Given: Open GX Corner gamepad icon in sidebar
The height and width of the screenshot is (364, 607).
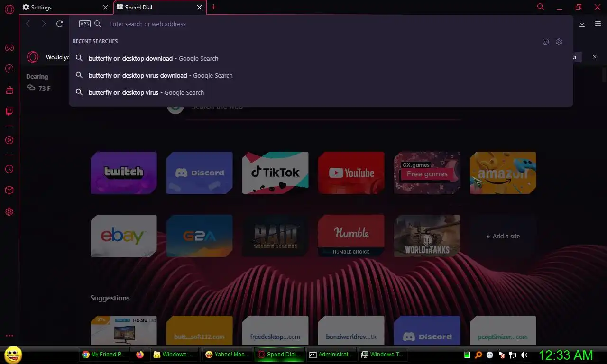Looking at the screenshot, I should (9, 47).
